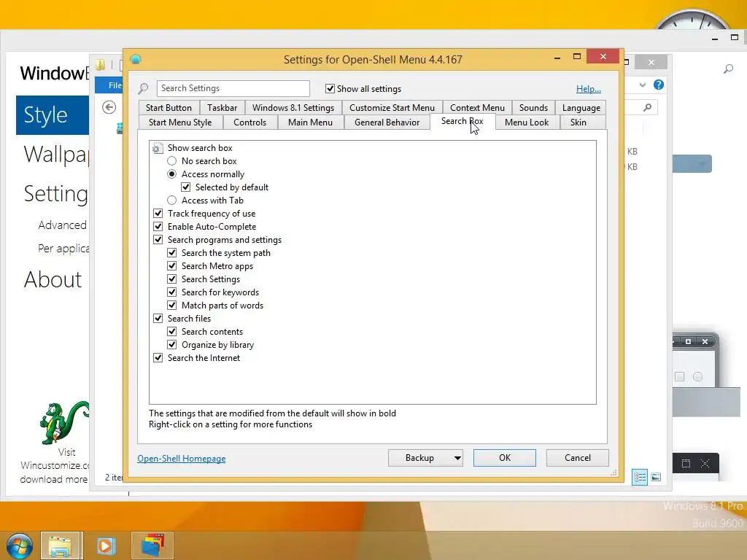Open the About section in WindowBlinds

coord(53,279)
